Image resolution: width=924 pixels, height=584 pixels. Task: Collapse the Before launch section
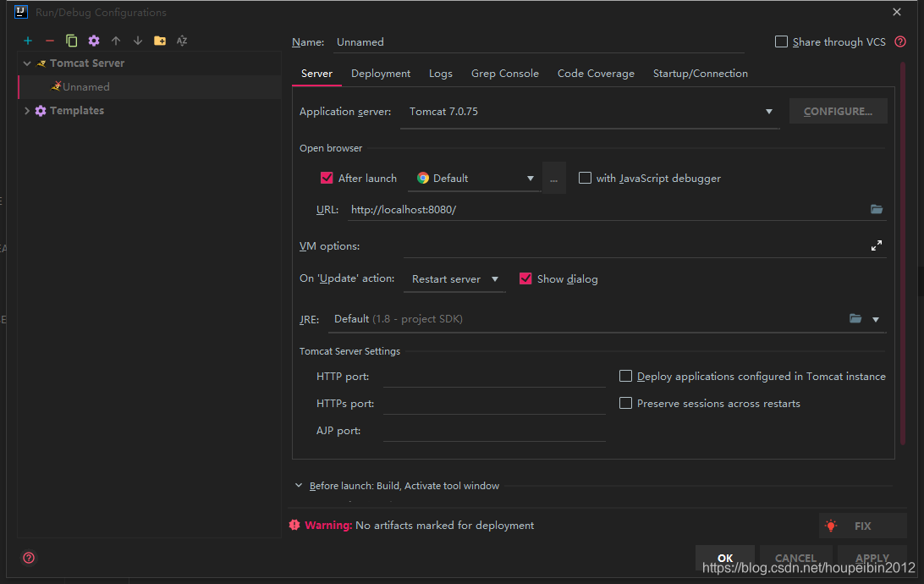[x=299, y=486]
